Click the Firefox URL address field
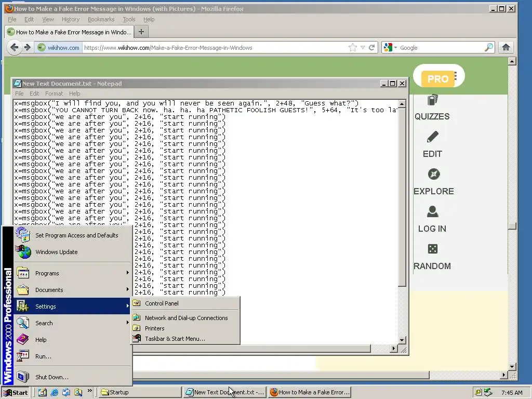The width and height of the screenshot is (532, 399). click(215, 48)
